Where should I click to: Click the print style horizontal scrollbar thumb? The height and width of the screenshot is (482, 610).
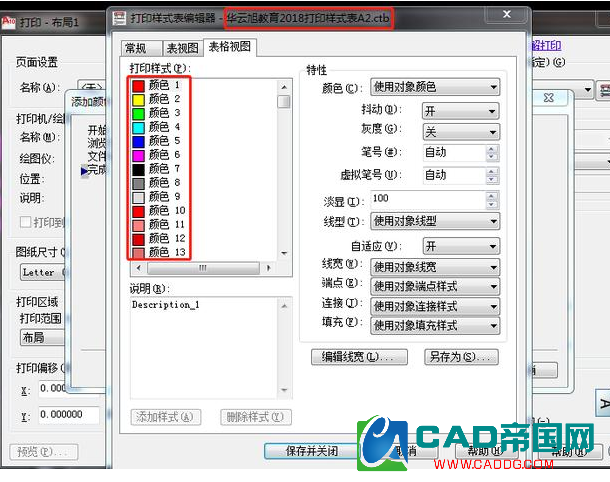[x=203, y=268]
